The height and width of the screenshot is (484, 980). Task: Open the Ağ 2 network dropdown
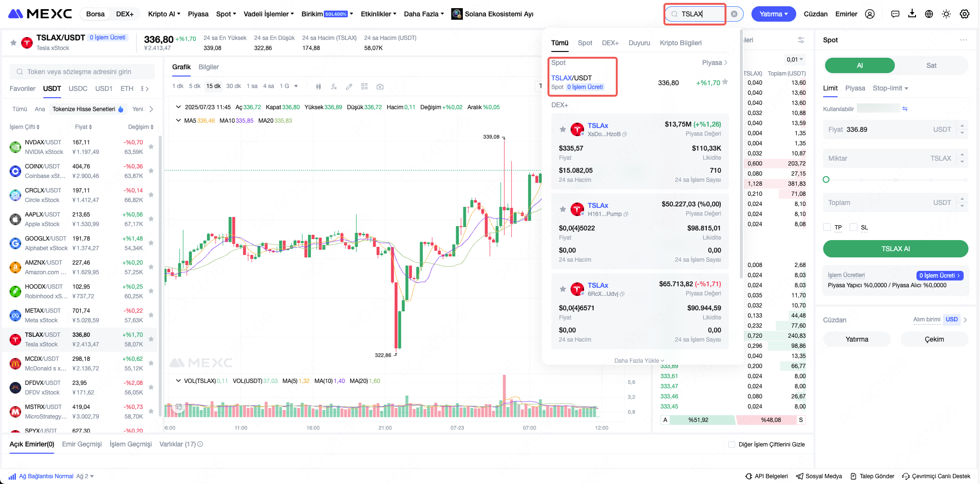pos(85,476)
